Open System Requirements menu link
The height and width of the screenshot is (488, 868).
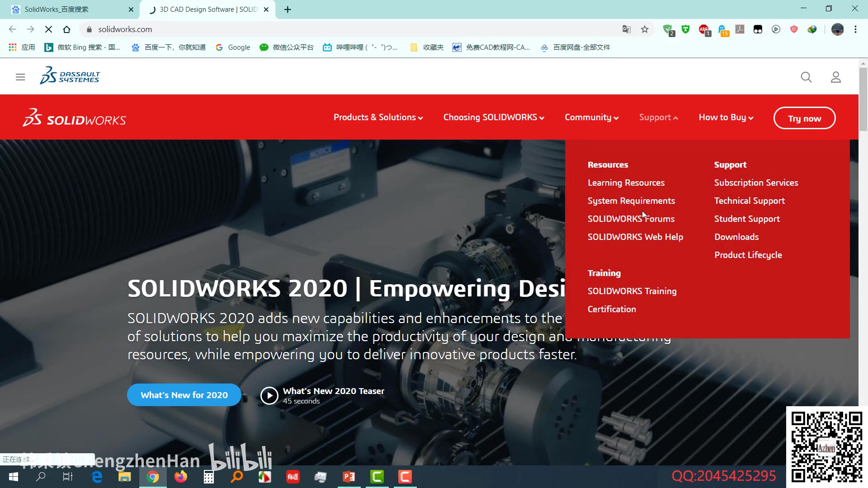coord(631,201)
